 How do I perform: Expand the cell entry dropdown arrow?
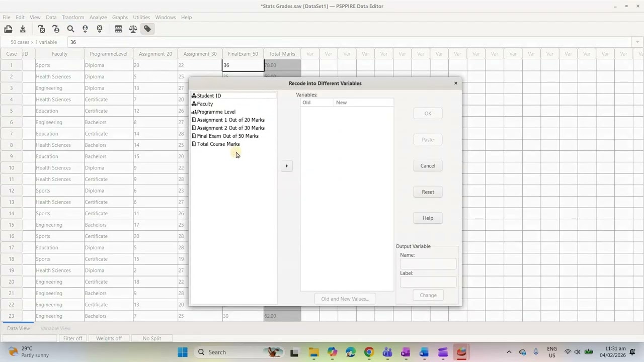click(x=638, y=42)
